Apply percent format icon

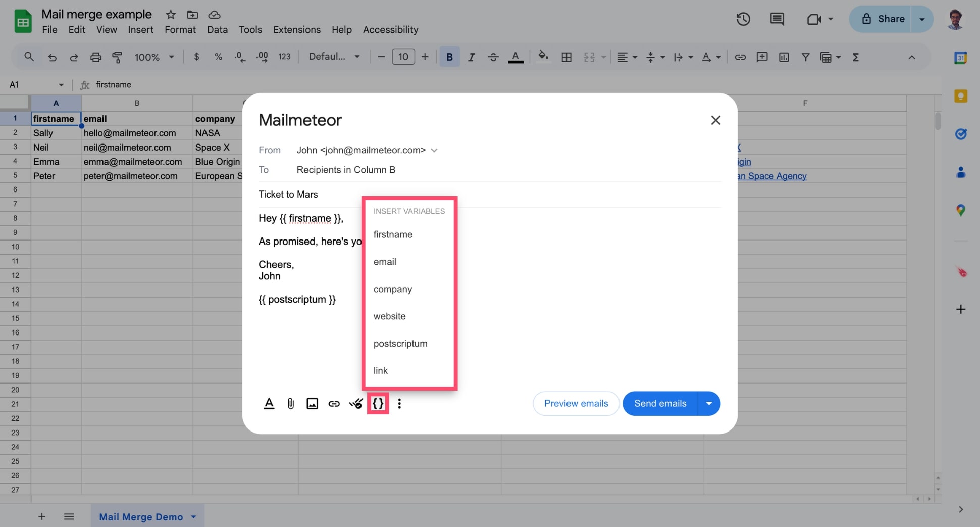pos(218,57)
